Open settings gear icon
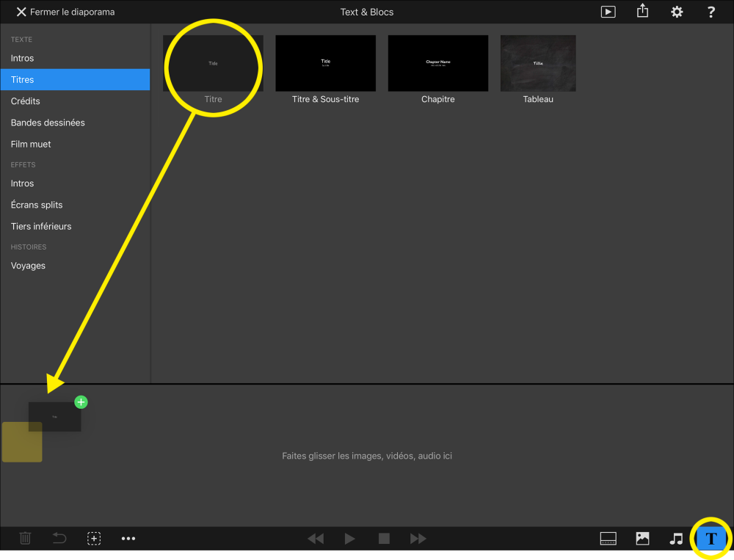 click(x=677, y=12)
